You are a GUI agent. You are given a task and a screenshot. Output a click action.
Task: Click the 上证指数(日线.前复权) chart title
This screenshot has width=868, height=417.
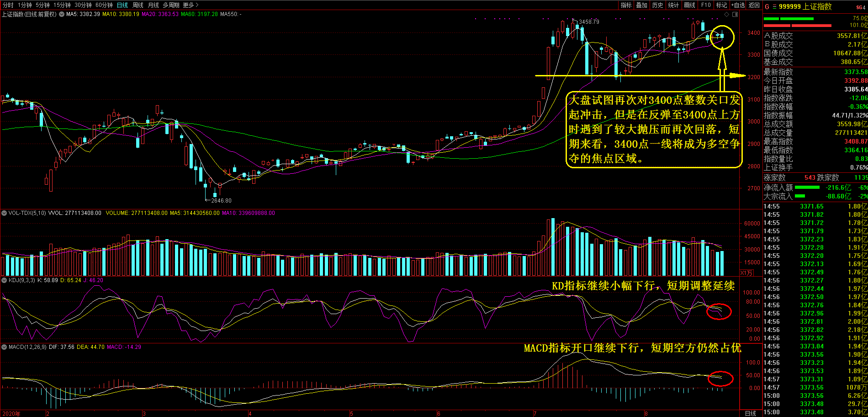tap(29, 14)
